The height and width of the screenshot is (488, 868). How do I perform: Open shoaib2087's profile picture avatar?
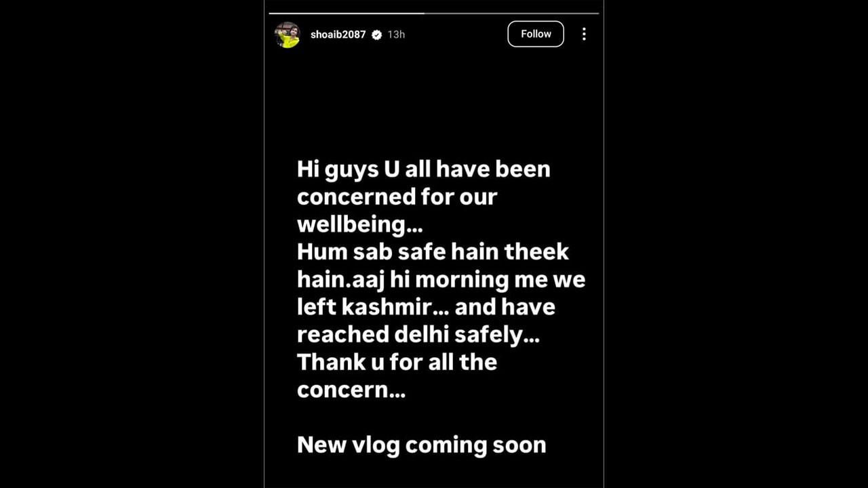(x=288, y=34)
